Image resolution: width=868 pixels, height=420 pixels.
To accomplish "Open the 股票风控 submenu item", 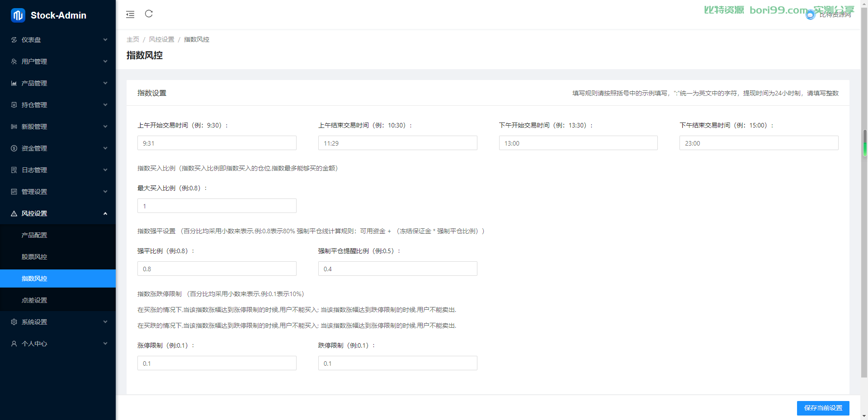I will pyautogui.click(x=58, y=257).
